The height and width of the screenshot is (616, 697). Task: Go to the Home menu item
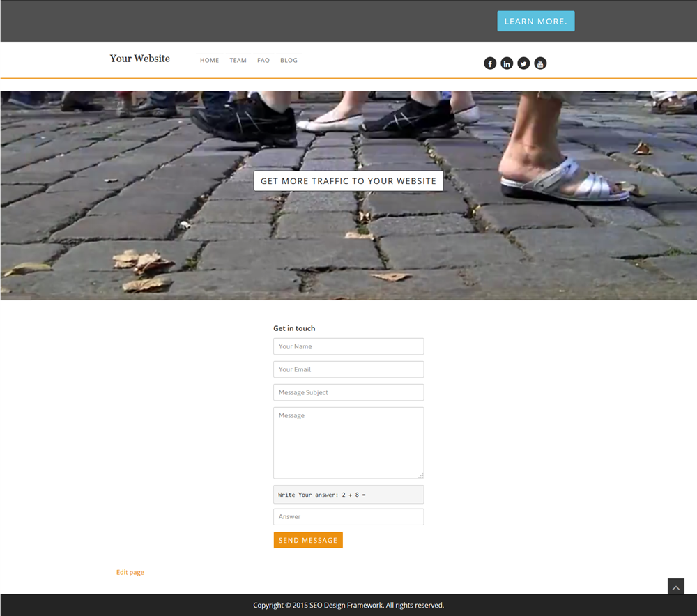(209, 61)
